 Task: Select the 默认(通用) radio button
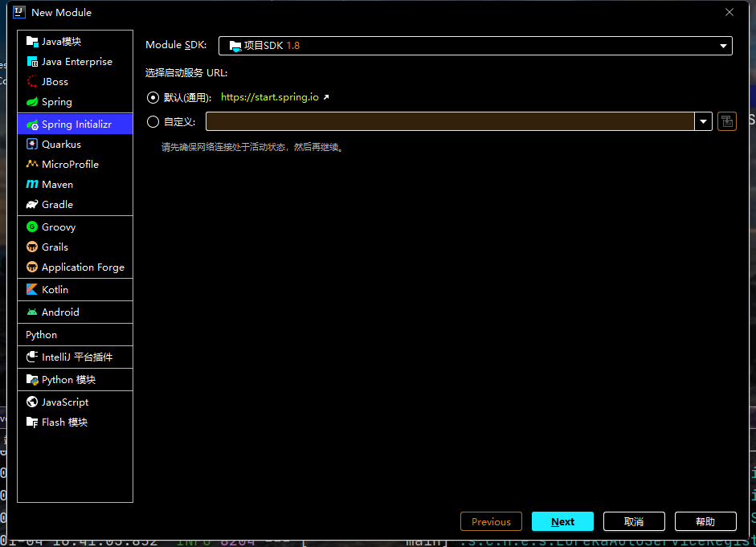tap(153, 98)
